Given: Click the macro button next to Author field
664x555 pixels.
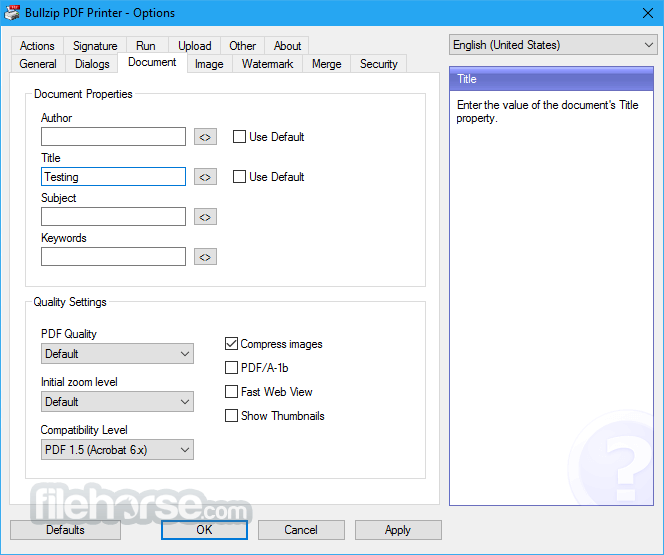Looking at the screenshot, I should coord(205,137).
